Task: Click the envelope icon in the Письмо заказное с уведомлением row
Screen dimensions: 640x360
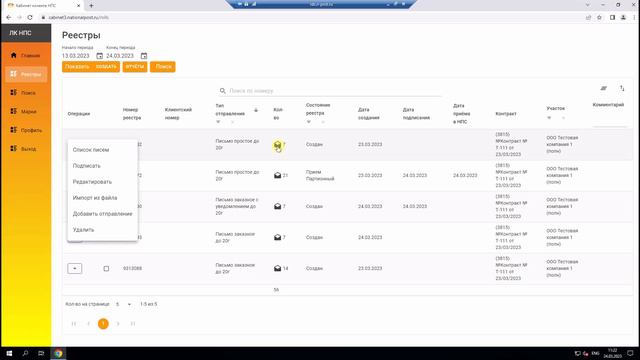Action: pos(278,207)
